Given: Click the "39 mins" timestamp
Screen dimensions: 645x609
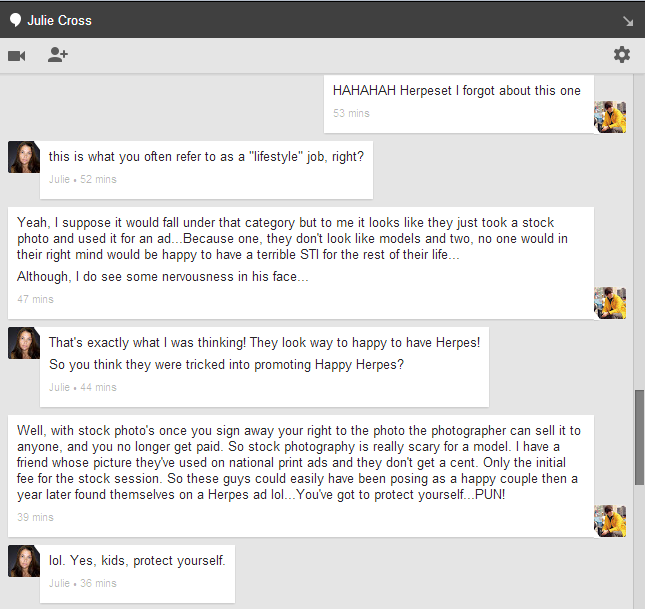Looking at the screenshot, I should click(x=35, y=517).
